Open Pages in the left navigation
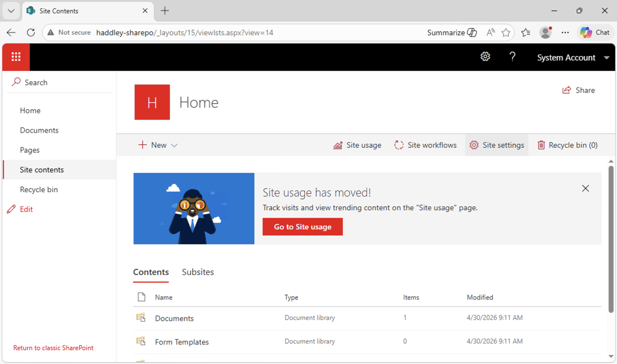Image resolution: width=617 pixels, height=364 pixels. click(30, 150)
